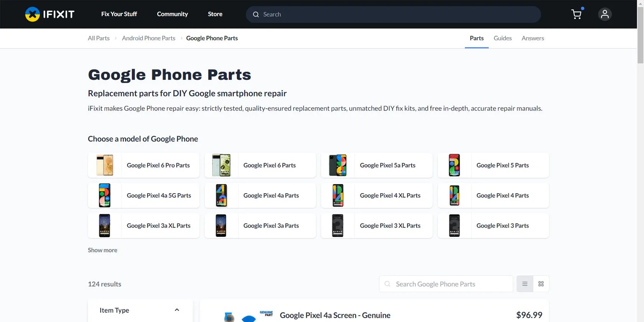644x322 pixels.
Task: Open Google Pixel 5a Parts link
Action: click(388, 165)
